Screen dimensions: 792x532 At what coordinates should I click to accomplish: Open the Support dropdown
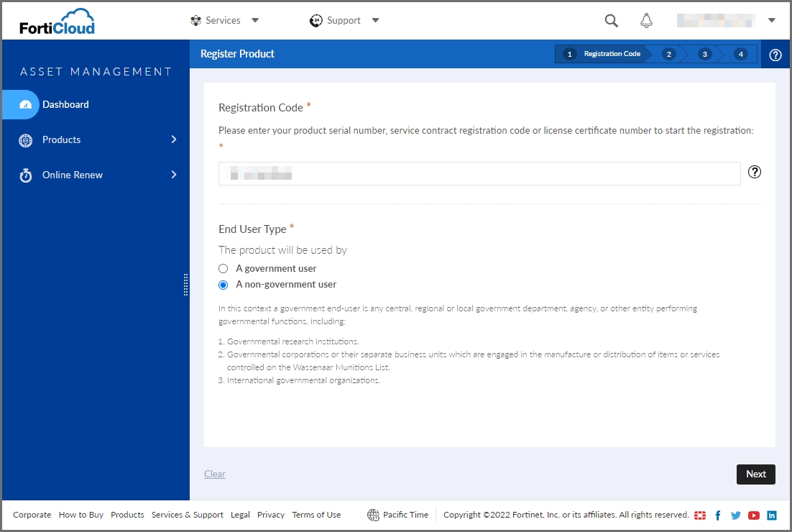[345, 20]
